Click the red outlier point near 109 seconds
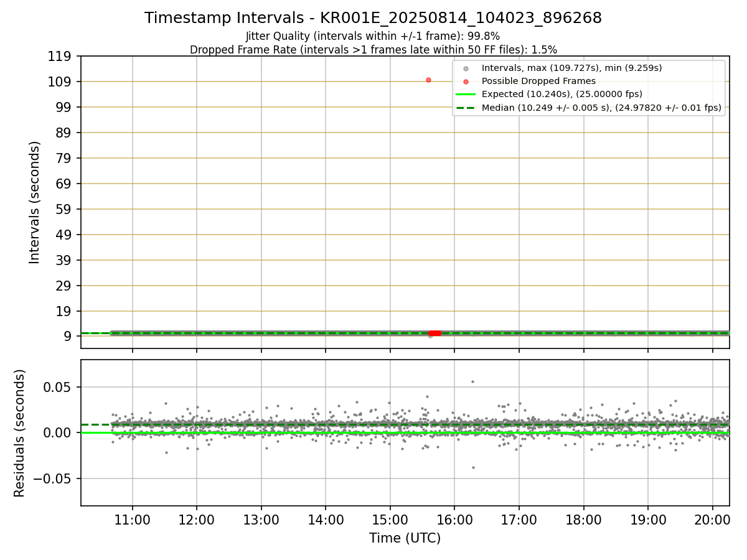The width and height of the screenshot is (747, 560). (x=428, y=80)
